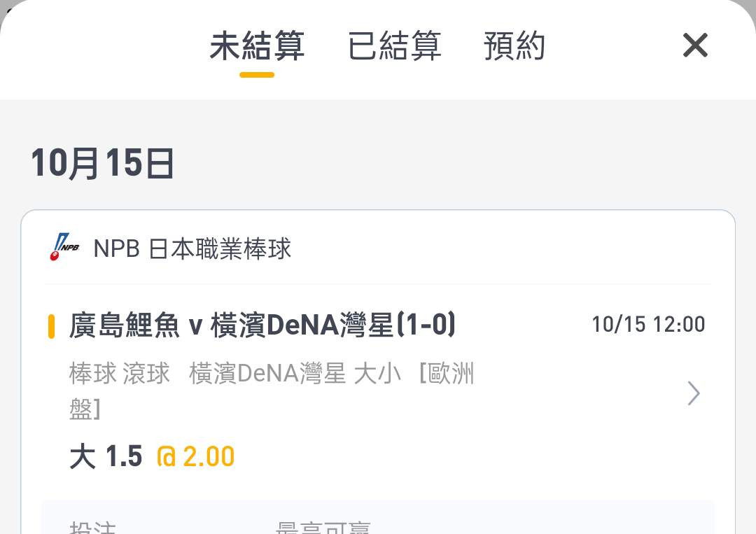Screen dimensions: 756x534
Task: Click the 10/15 12:00 match time
Action: pos(648,324)
